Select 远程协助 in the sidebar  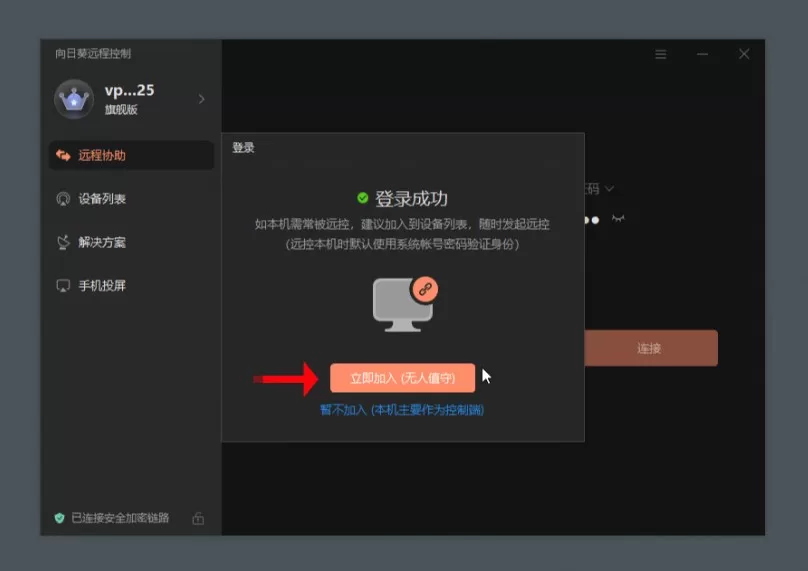tap(131, 155)
